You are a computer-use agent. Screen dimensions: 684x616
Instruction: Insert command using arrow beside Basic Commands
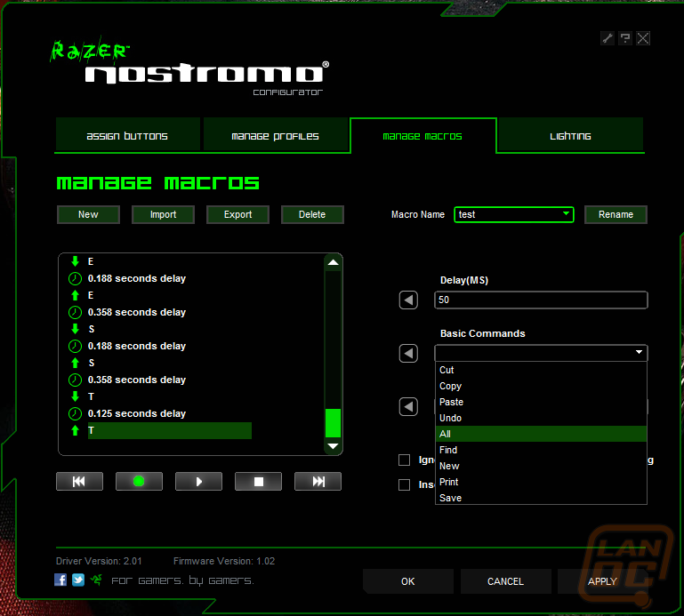pos(408,353)
